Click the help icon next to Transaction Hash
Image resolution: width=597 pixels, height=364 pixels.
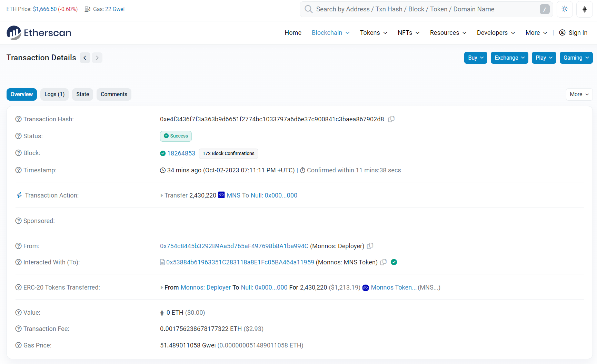click(19, 119)
